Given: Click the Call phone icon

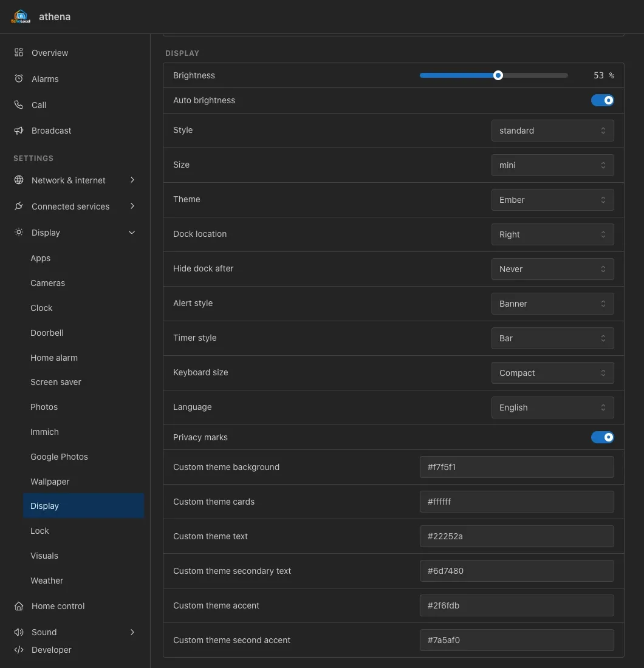Looking at the screenshot, I should (x=19, y=105).
